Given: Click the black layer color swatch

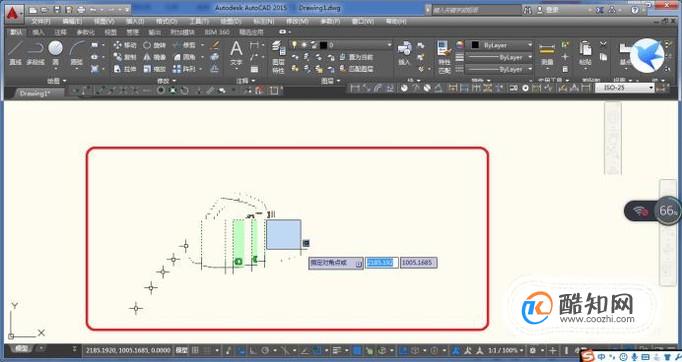Looking at the screenshot, I should coord(323,45).
